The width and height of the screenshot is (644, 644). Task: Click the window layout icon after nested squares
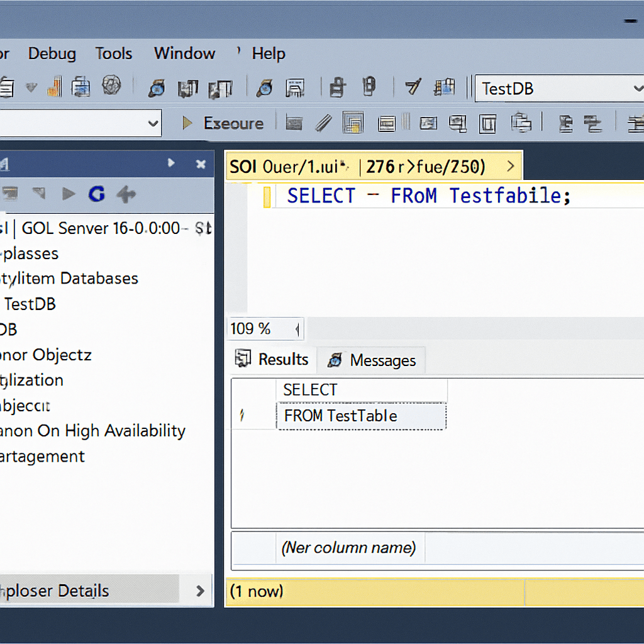click(387, 124)
